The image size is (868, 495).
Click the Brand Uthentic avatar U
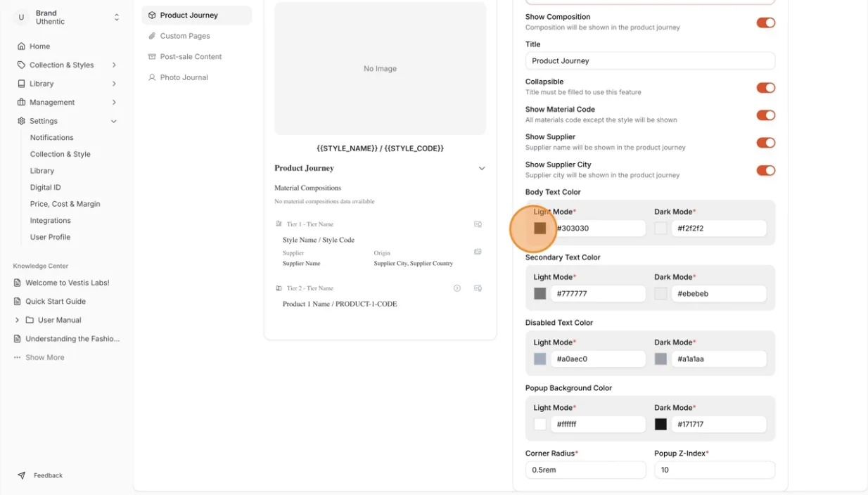pyautogui.click(x=21, y=18)
